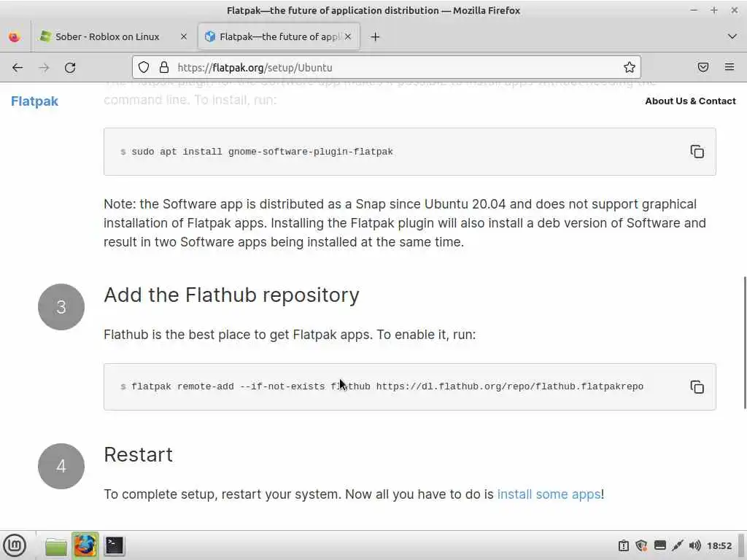Open the Linux Mint start menu

(x=15, y=545)
